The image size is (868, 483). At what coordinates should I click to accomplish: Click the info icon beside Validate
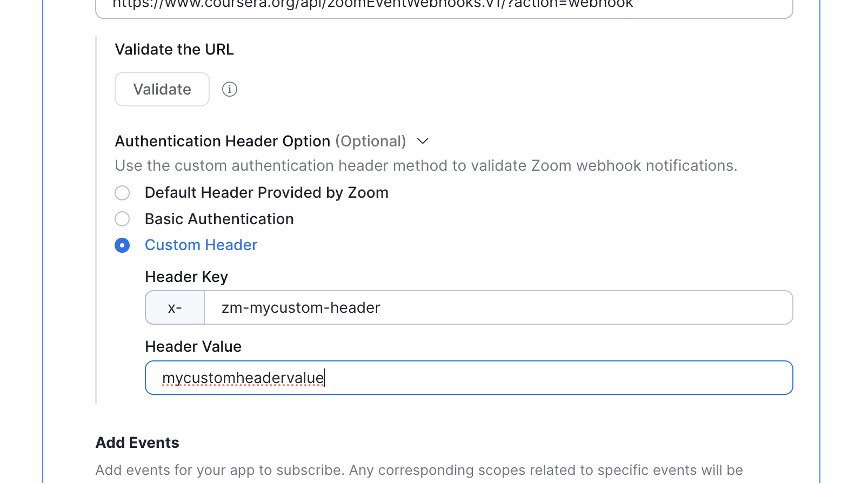point(230,89)
